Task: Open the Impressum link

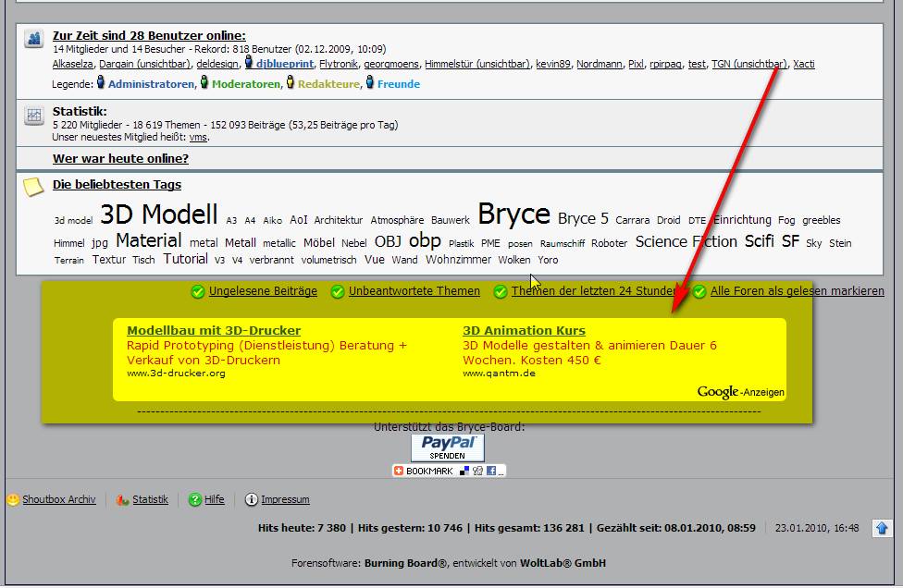Action: pyautogui.click(x=285, y=499)
